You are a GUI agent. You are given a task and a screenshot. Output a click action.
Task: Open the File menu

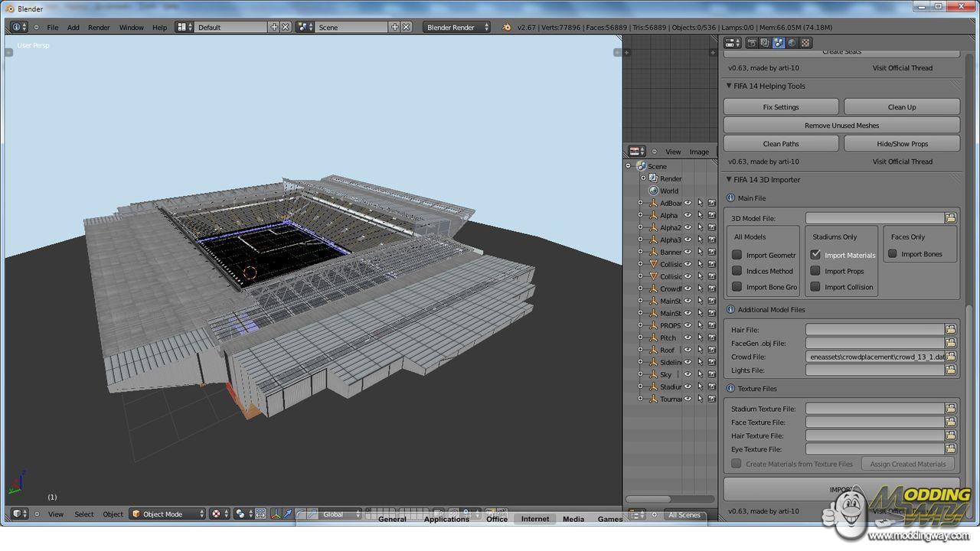[53, 27]
